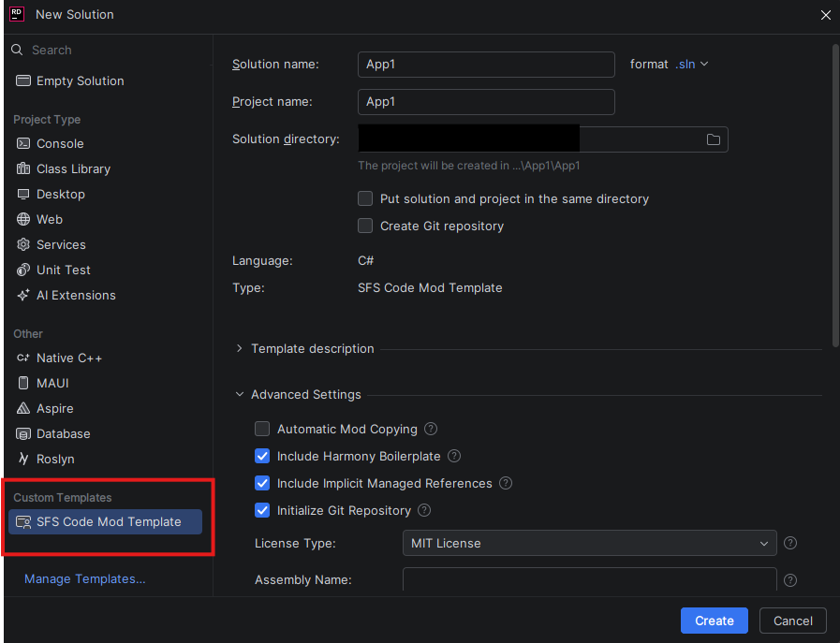Uncheck Initialize Git Repository
This screenshot has height=643, width=840.
pyautogui.click(x=262, y=510)
